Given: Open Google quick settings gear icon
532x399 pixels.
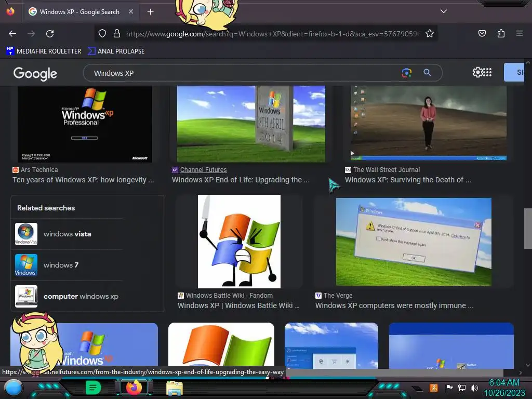Looking at the screenshot, I should click(x=477, y=72).
